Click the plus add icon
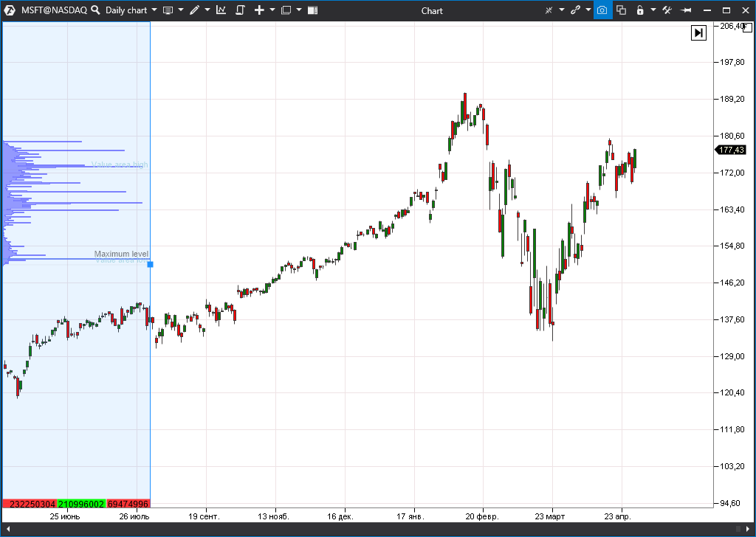Viewport: 756px width, 537px height. point(259,10)
